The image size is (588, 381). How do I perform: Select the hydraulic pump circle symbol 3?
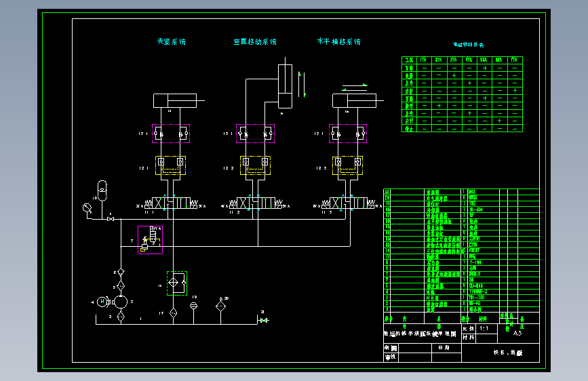[120, 302]
